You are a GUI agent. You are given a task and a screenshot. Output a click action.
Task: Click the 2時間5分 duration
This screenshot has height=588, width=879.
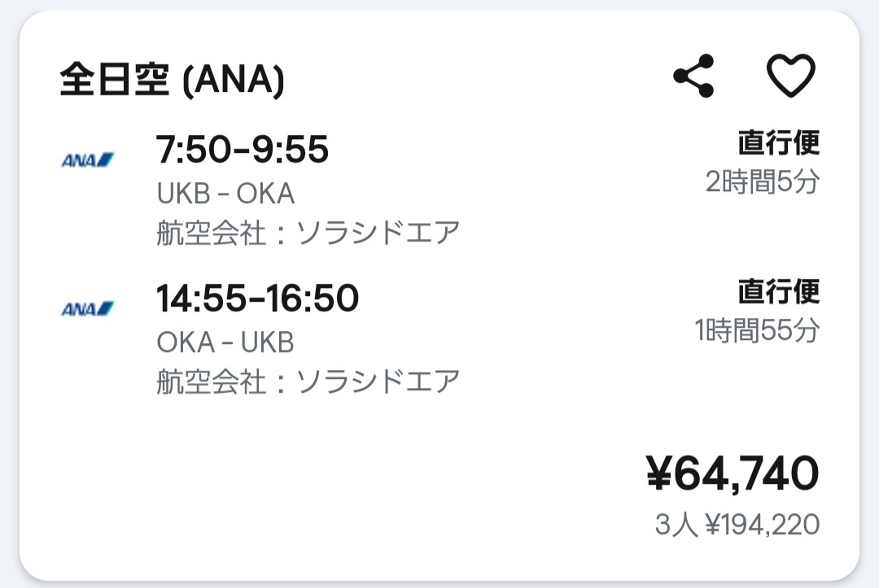[x=763, y=181]
